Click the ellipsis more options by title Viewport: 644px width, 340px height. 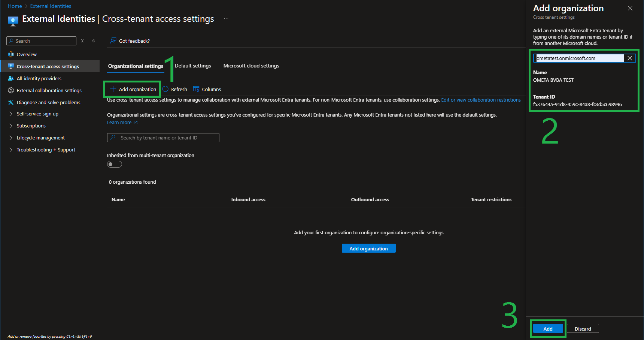click(x=226, y=19)
